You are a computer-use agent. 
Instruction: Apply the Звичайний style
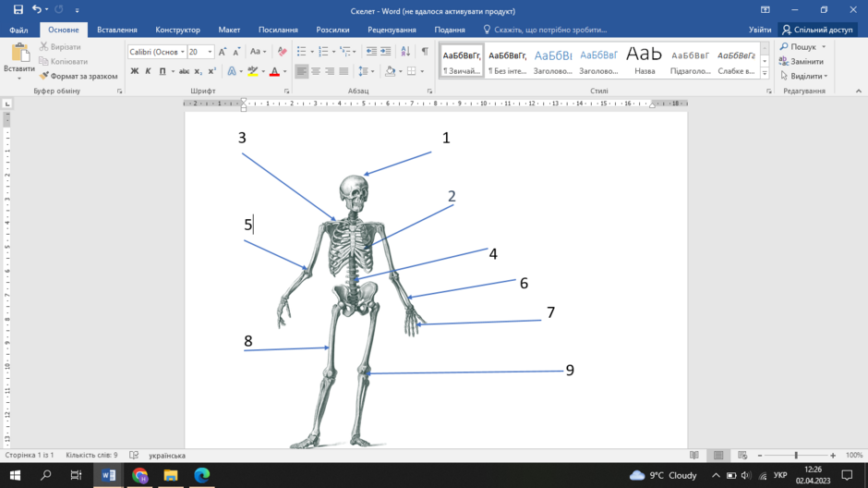462,61
